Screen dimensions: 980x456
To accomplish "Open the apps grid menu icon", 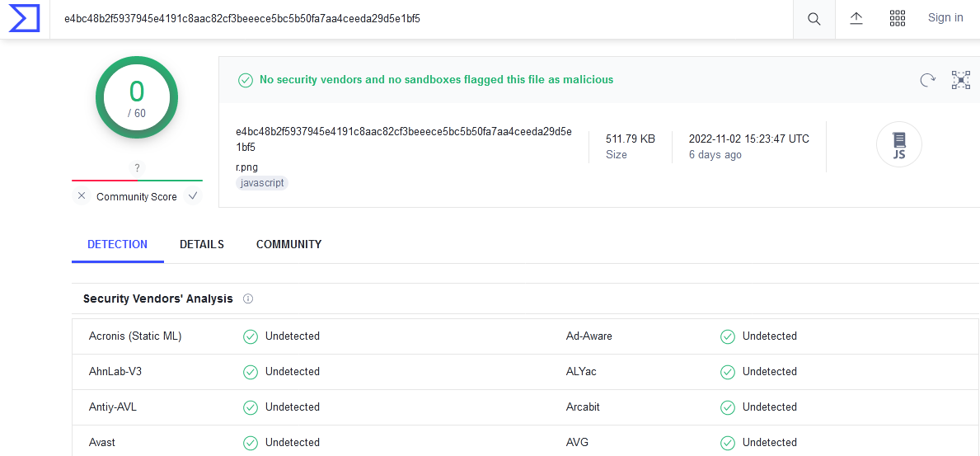I will point(898,18).
